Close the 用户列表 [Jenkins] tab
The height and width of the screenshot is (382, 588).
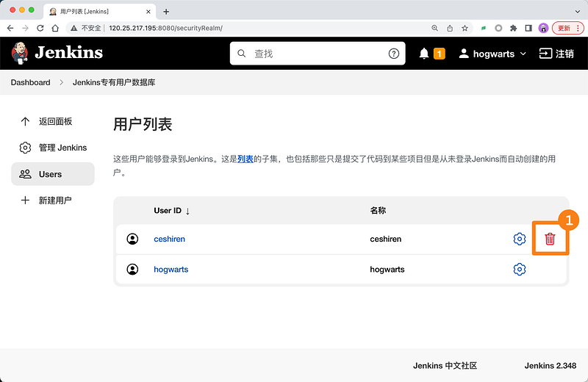click(148, 12)
